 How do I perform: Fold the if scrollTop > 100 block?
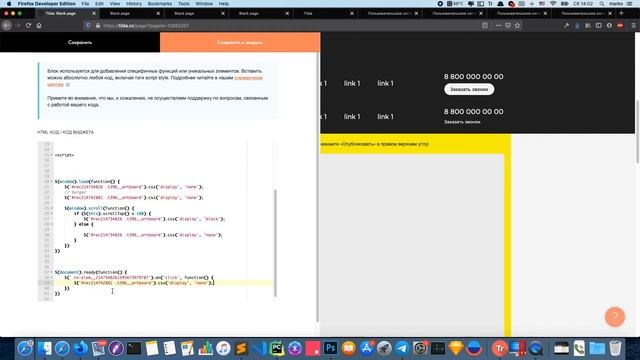pyautogui.click(x=51, y=213)
